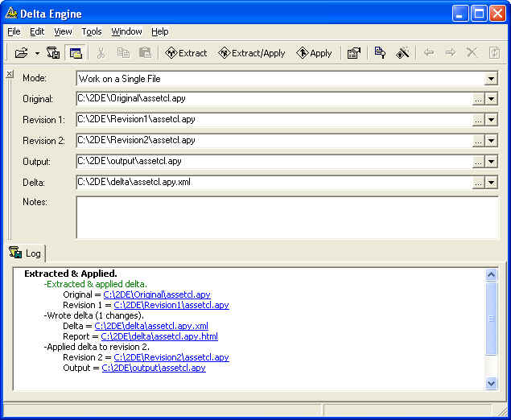
Task: Expand the Original path dropdown
Action: pyautogui.click(x=491, y=99)
